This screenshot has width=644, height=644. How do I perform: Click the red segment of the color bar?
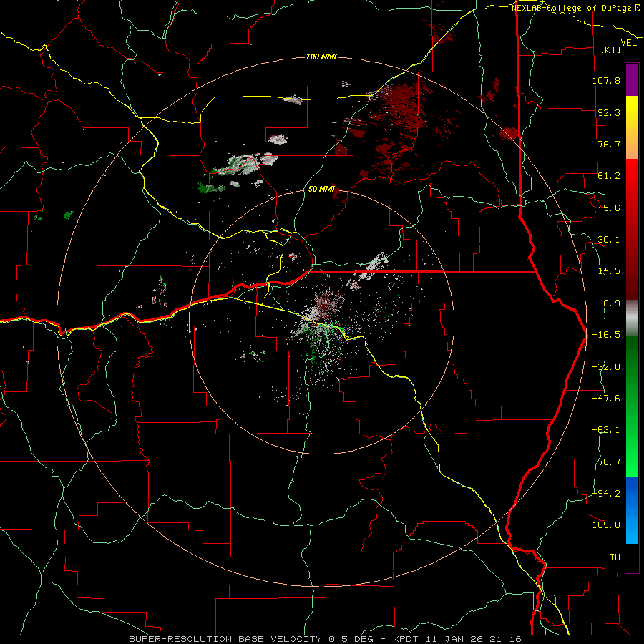coord(632,229)
